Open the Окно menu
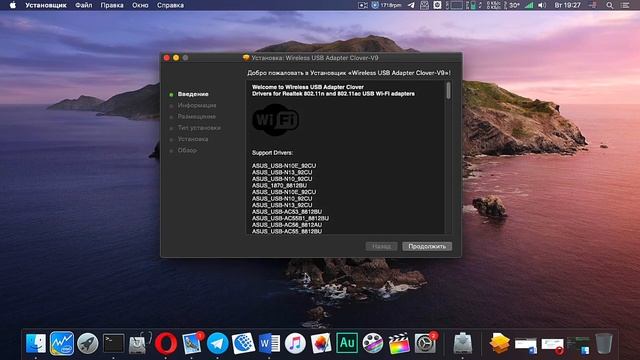 click(140, 5)
